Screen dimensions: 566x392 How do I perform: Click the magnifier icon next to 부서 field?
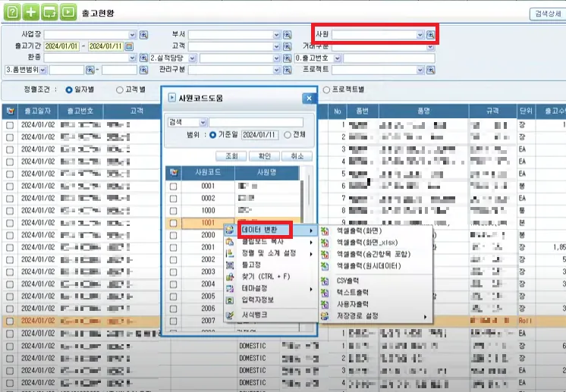tap(287, 35)
